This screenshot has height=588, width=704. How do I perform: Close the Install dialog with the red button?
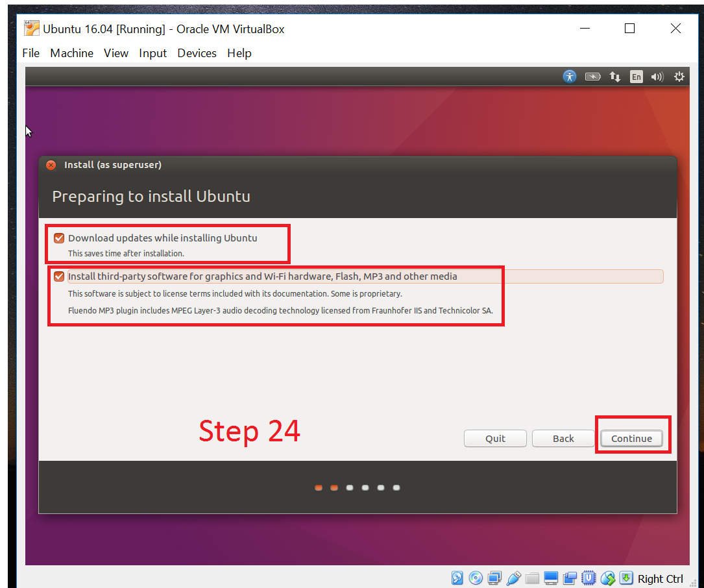tap(51, 165)
